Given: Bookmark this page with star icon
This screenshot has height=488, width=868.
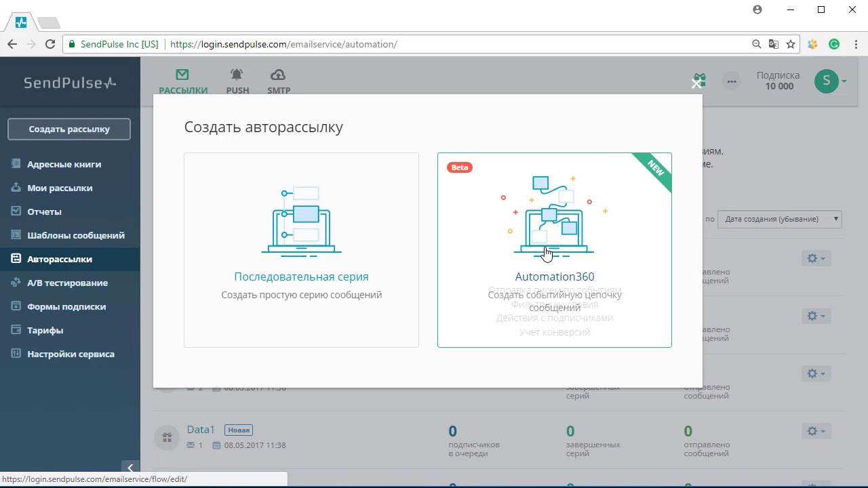Looking at the screenshot, I should point(791,44).
